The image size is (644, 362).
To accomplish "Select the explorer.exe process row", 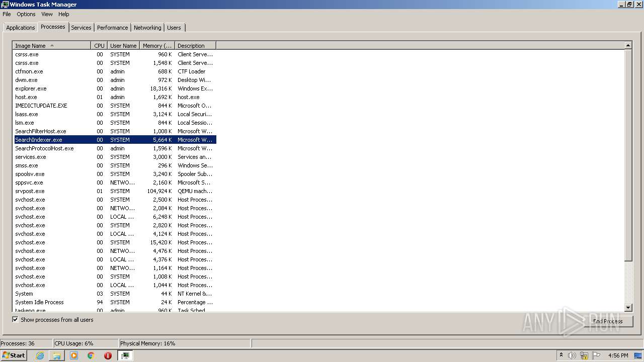I will click(x=115, y=88).
